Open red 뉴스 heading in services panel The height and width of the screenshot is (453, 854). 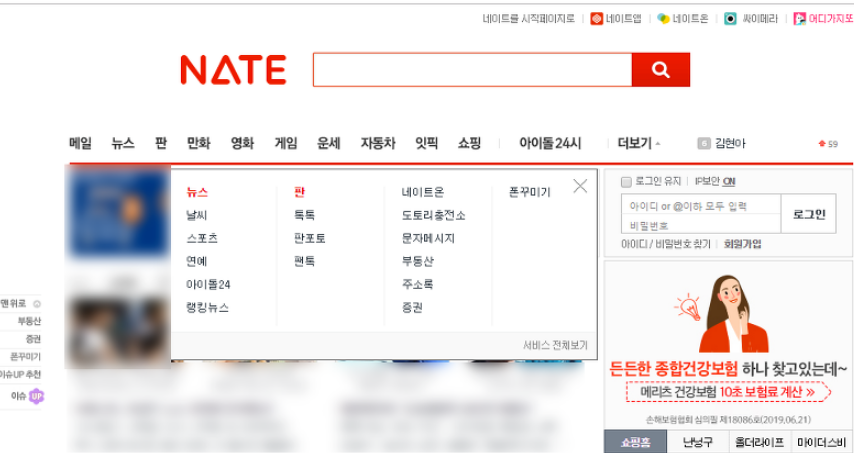(x=197, y=192)
